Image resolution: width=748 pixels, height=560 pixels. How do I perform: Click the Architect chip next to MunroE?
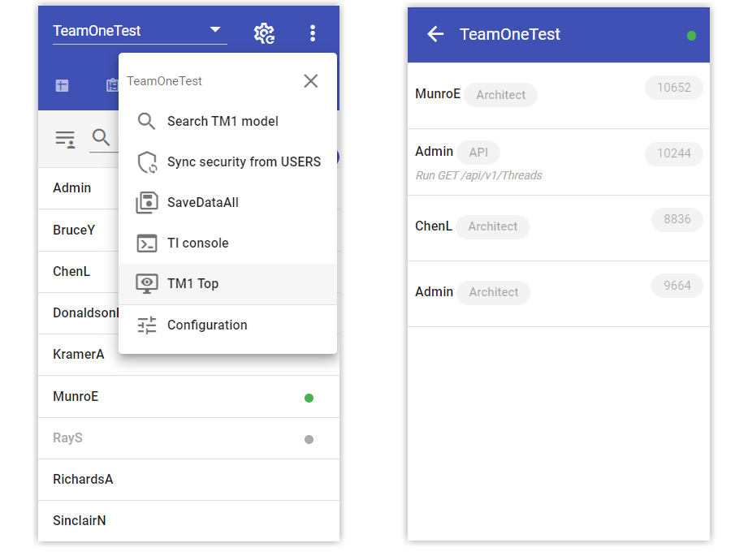(x=501, y=95)
